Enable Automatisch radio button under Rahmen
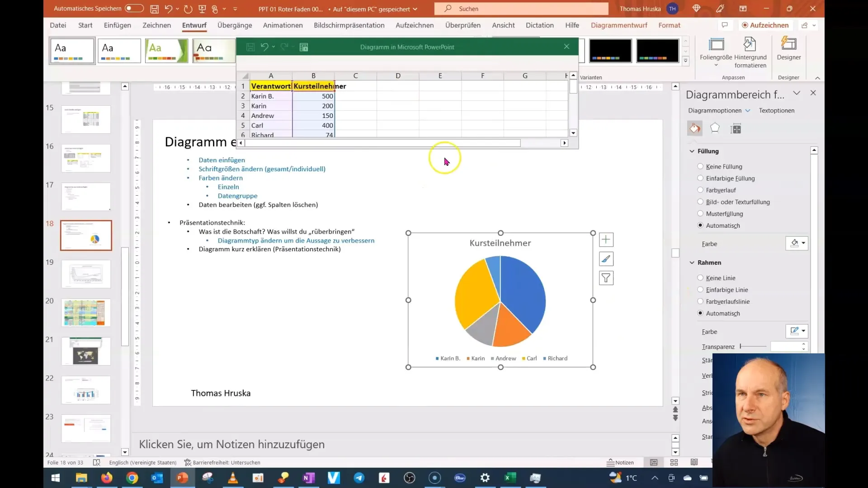The image size is (868, 488). 700,313
